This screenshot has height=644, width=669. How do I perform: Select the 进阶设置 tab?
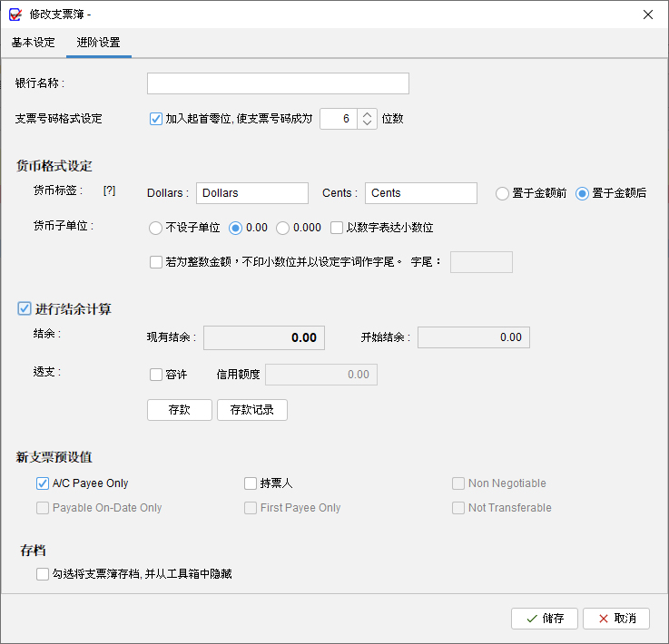99,43
